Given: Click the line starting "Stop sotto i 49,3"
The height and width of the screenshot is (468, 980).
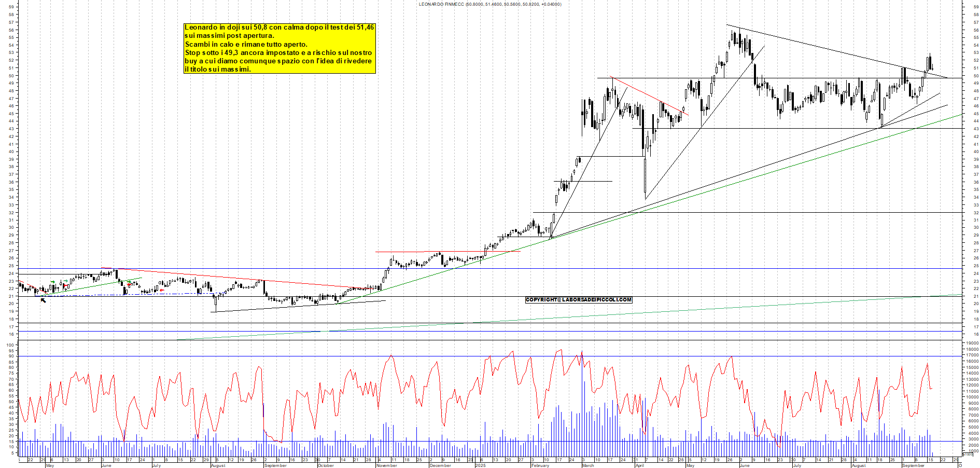Looking at the screenshot, I should [278, 52].
